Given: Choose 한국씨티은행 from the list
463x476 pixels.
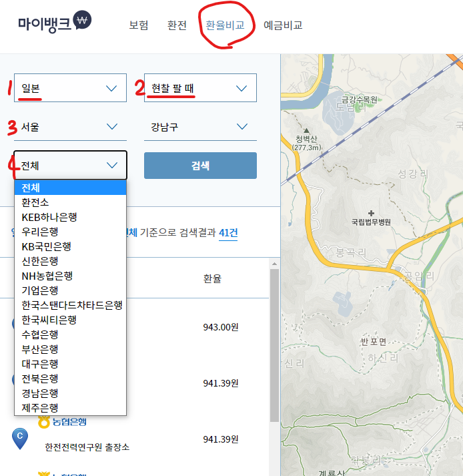Looking at the screenshot, I should 71,320.
